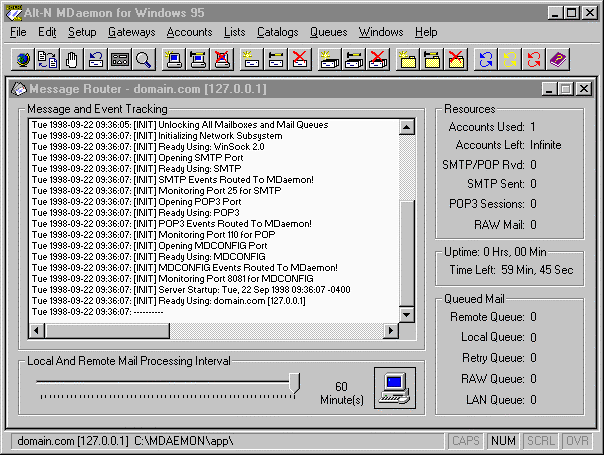Click the yellow circular arrows icon
The height and width of the screenshot is (455, 604).
click(x=511, y=59)
